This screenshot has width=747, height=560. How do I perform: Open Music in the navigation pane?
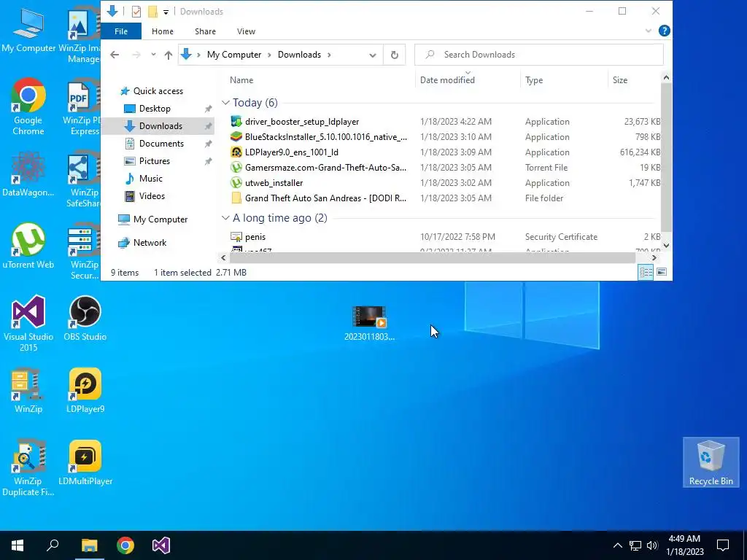(150, 179)
